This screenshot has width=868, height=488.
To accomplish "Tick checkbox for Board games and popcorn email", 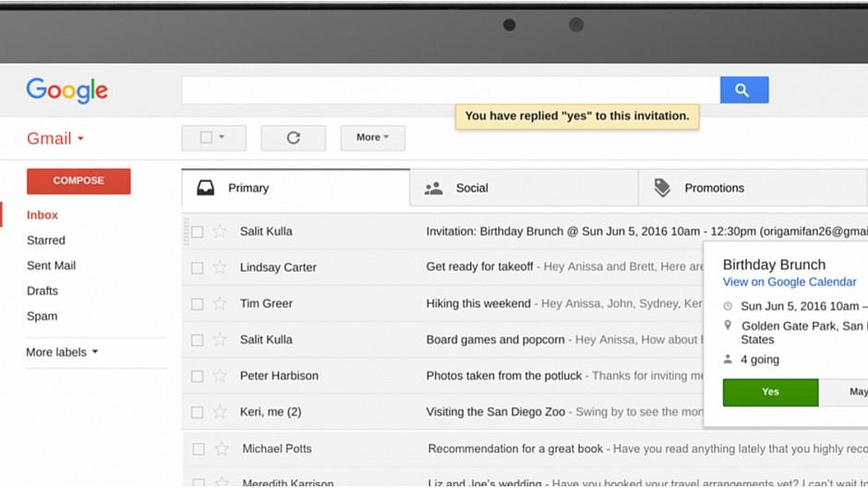I will pos(197,340).
